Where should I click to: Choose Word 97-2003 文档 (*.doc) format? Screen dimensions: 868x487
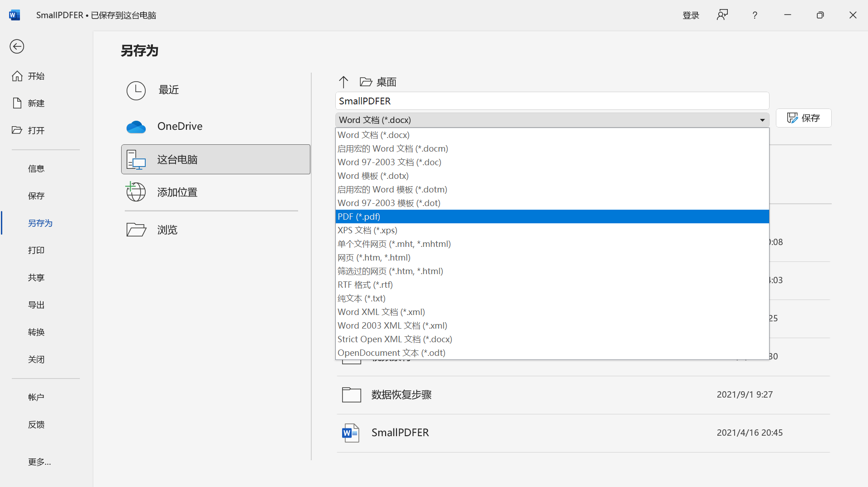click(x=389, y=162)
